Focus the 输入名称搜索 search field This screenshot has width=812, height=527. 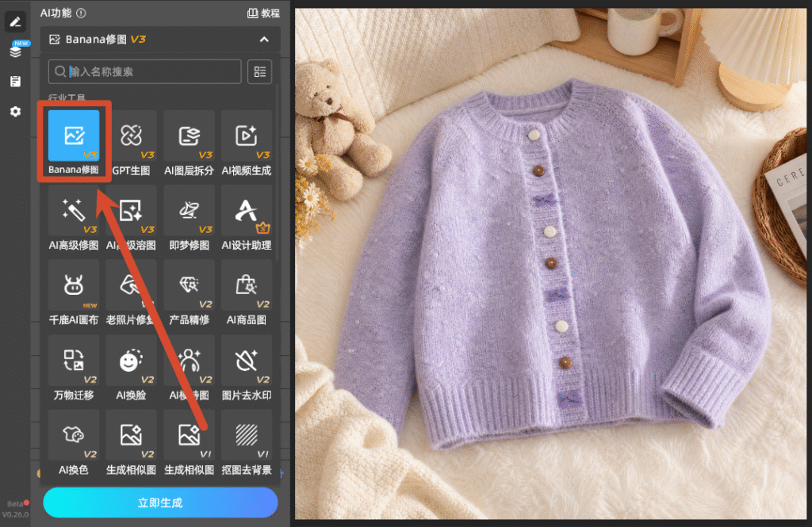click(145, 71)
